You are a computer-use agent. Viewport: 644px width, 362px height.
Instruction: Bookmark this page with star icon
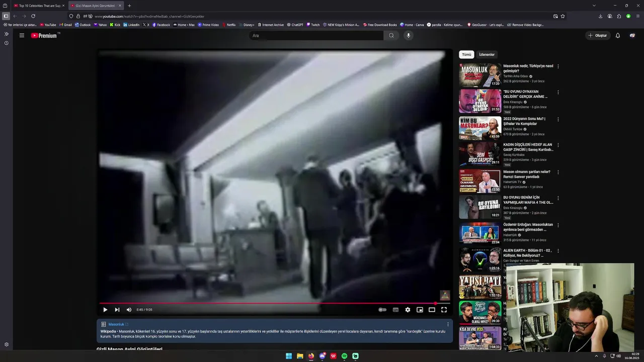pyautogui.click(x=562, y=16)
